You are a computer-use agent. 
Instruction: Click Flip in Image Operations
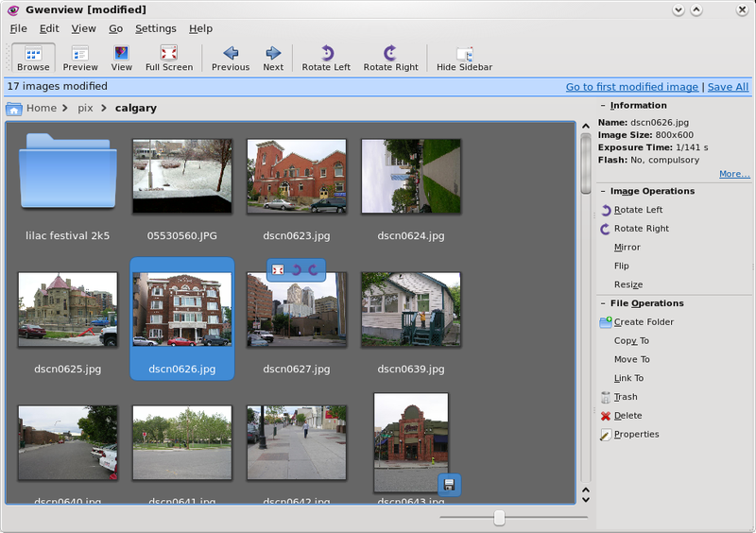(622, 266)
